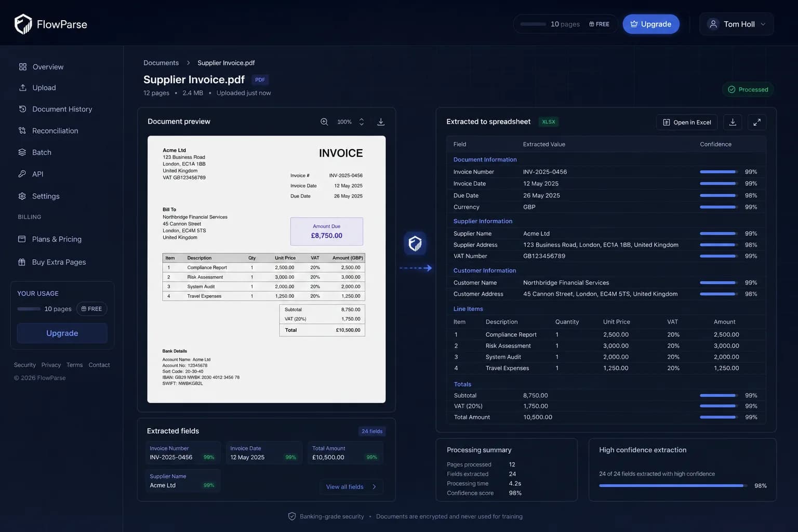This screenshot has height=532, width=798.
Task: Click the Plans & Pricing card icon
Action: pos(22,239)
